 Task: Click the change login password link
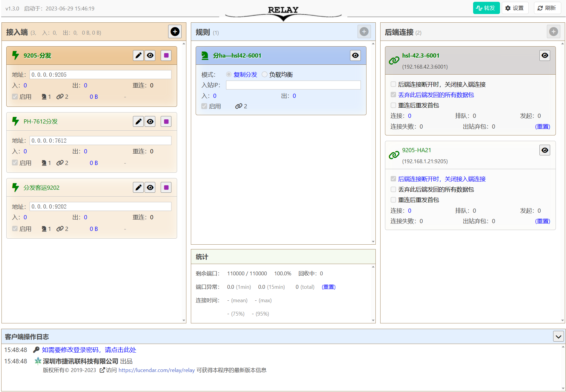(89, 350)
